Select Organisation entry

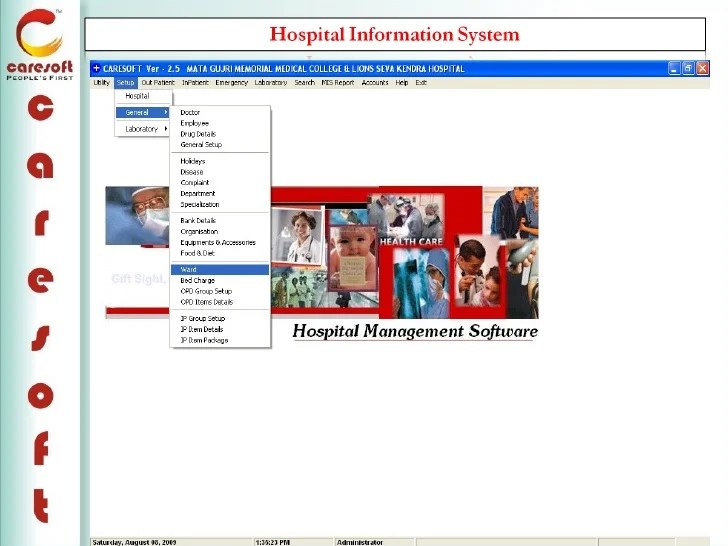(220, 231)
